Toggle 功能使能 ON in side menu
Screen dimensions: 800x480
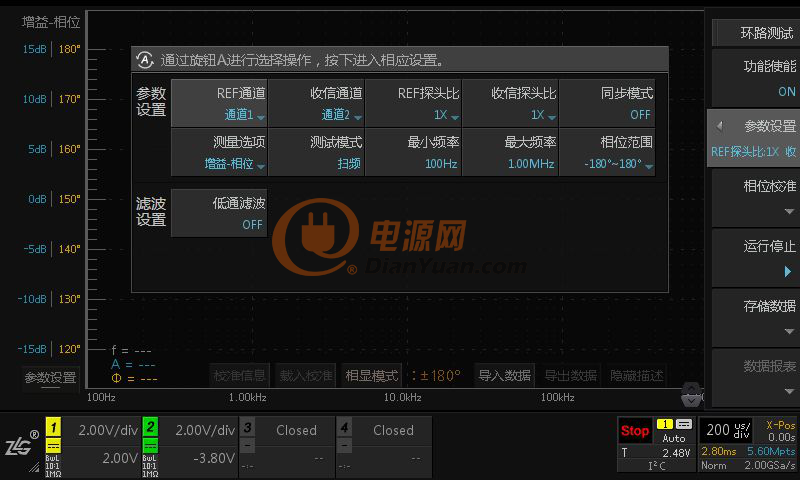tap(756, 79)
